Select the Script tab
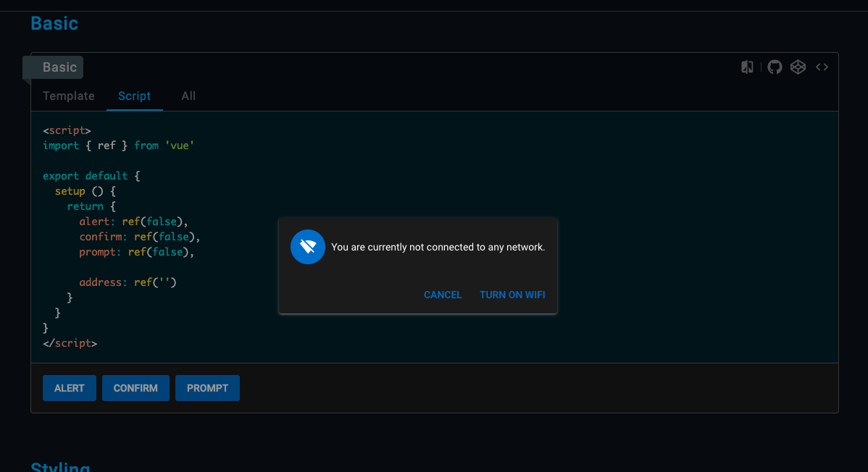This screenshot has height=472, width=868. pyautogui.click(x=135, y=96)
